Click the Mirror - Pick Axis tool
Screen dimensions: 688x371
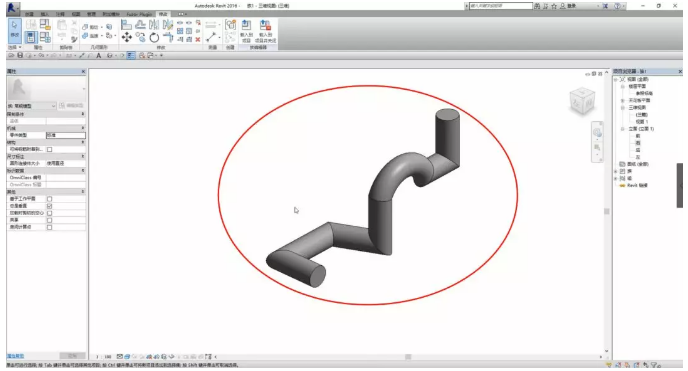pos(154,25)
